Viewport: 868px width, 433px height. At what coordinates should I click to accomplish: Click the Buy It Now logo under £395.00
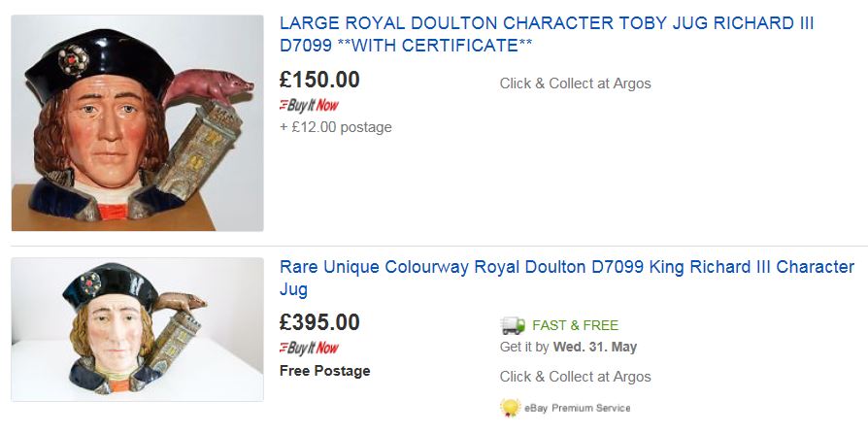coord(309,348)
